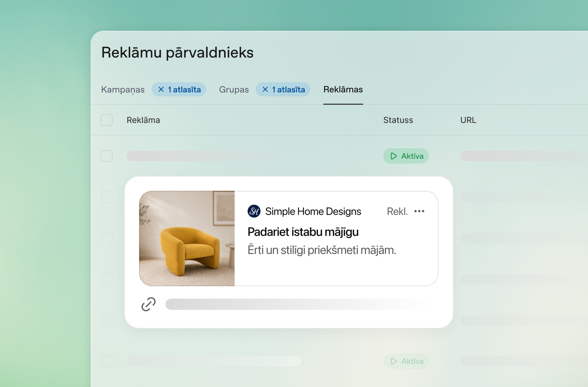The height and width of the screenshot is (387, 588).
Task: Click the URL column header
Action: [x=468, y=120]
